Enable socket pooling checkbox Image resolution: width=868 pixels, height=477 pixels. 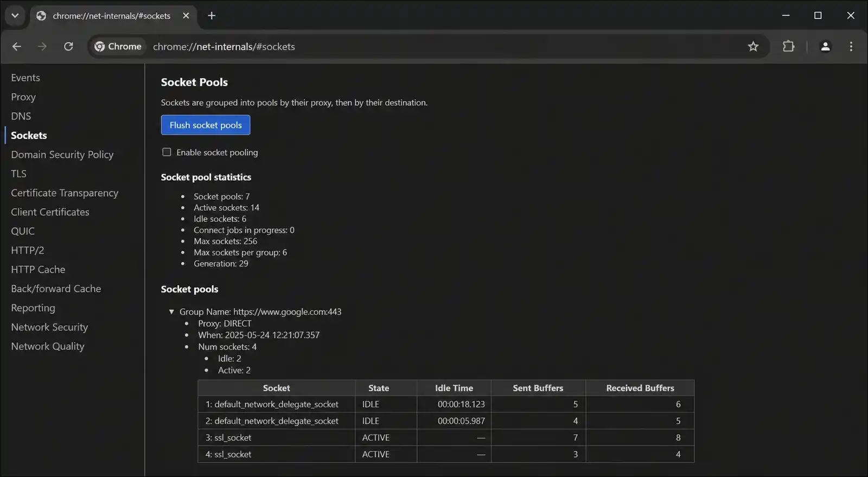[x=167, y=152]
